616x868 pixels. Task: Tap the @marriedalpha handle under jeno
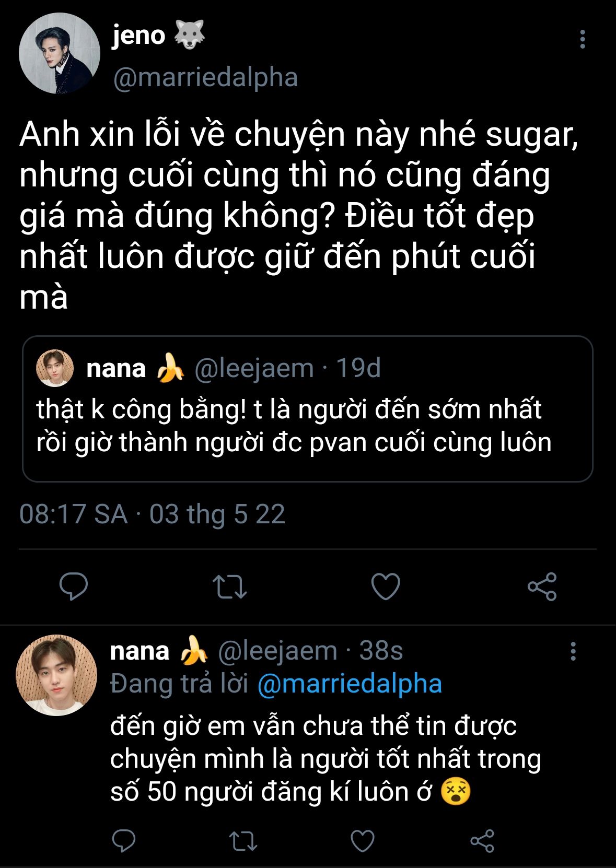205,78
